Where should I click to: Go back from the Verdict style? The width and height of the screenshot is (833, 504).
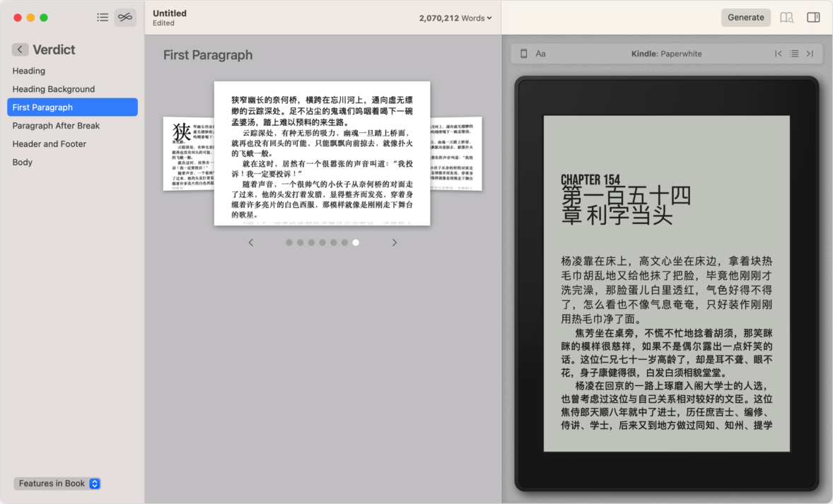pyautogui.click(x=20, y=49)
